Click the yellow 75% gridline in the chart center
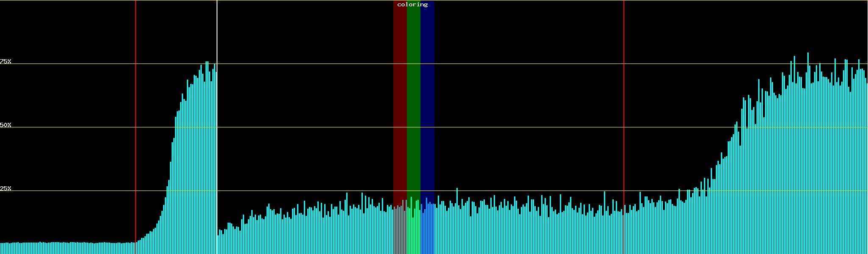868x254 pixels. click(509, 64)
